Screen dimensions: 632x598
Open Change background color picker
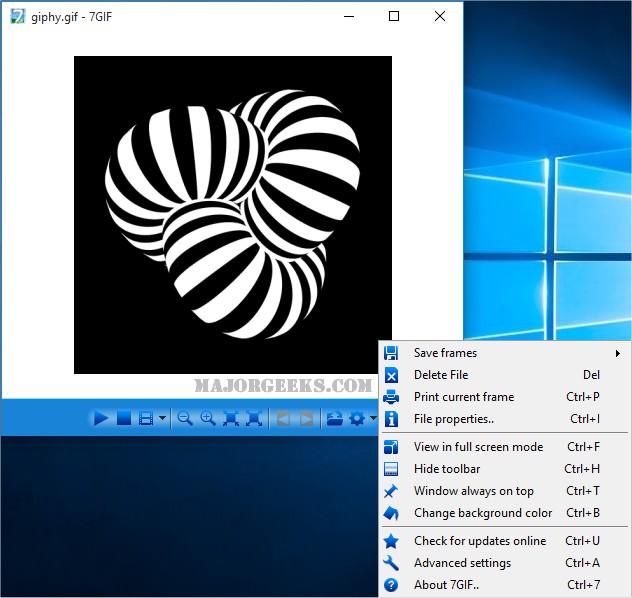[483, 513]
